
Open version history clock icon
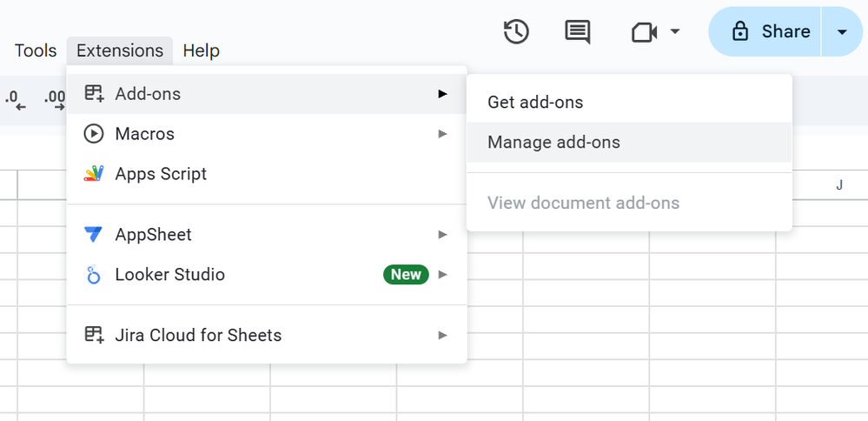point(516,31)
